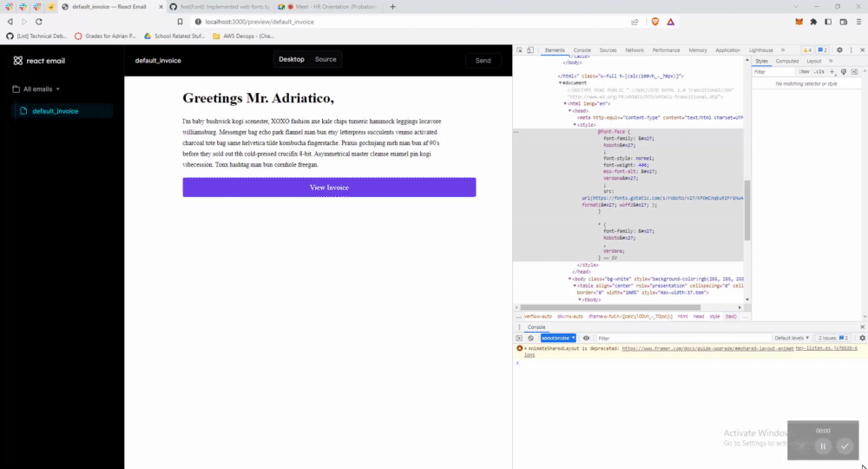868x469 pixels.
Task: Switch to the DevTools Console tab
Action: pos(582,50)
